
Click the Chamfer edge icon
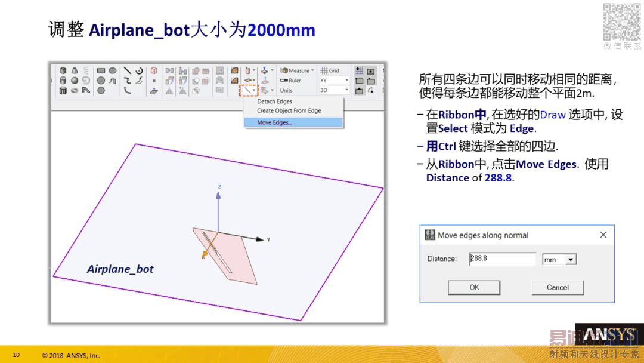click(235, 81)
